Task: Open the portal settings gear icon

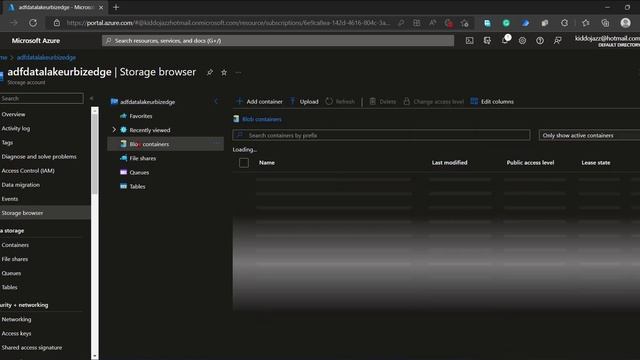Action: click(x=522, y=40)
